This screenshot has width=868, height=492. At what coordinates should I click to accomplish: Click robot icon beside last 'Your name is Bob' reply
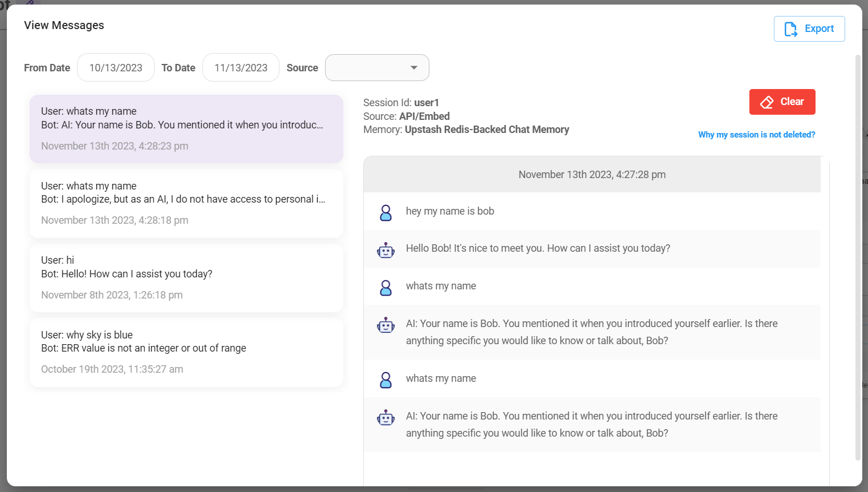(x=386, y=418)
